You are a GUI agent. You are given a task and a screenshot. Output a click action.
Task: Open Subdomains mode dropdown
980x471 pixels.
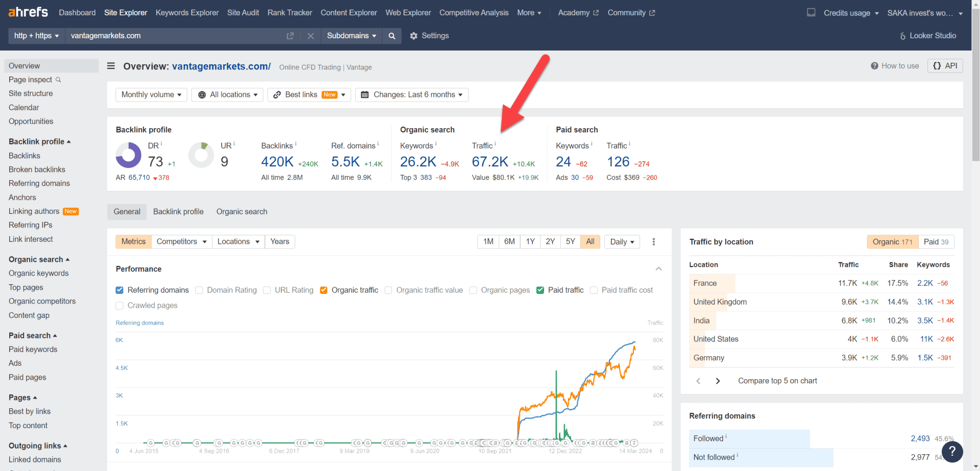tap(351, 36)
